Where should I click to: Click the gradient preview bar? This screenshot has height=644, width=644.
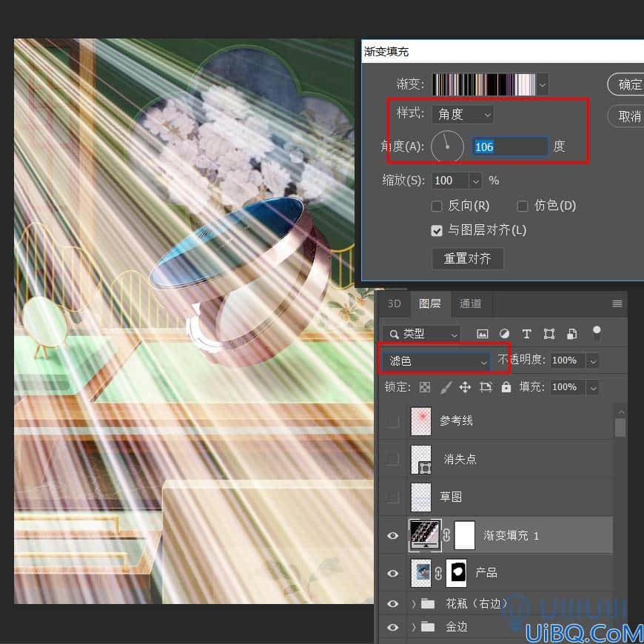[x=484, y=85]
